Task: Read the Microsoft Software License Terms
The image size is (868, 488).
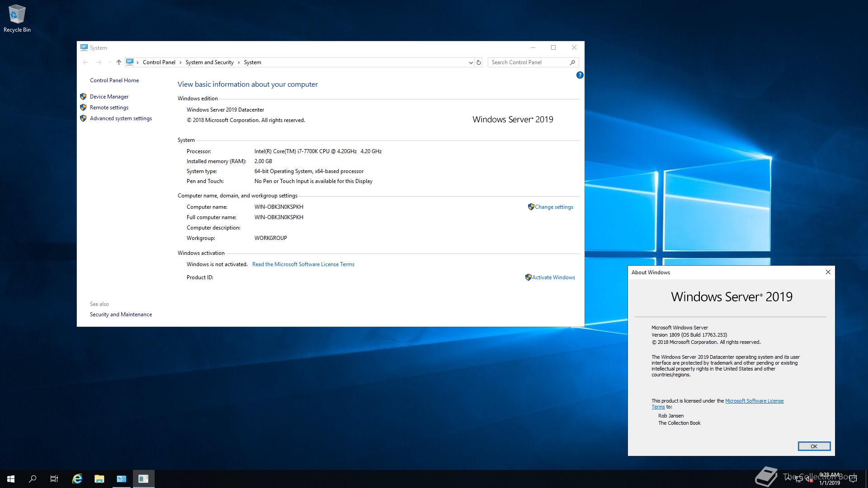Action: point(303,264)
